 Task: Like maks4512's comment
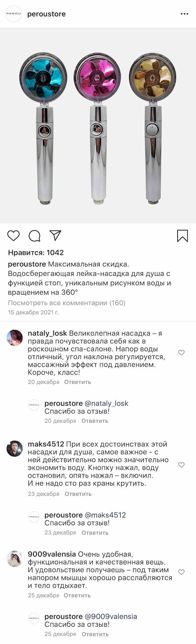(181, 465)
